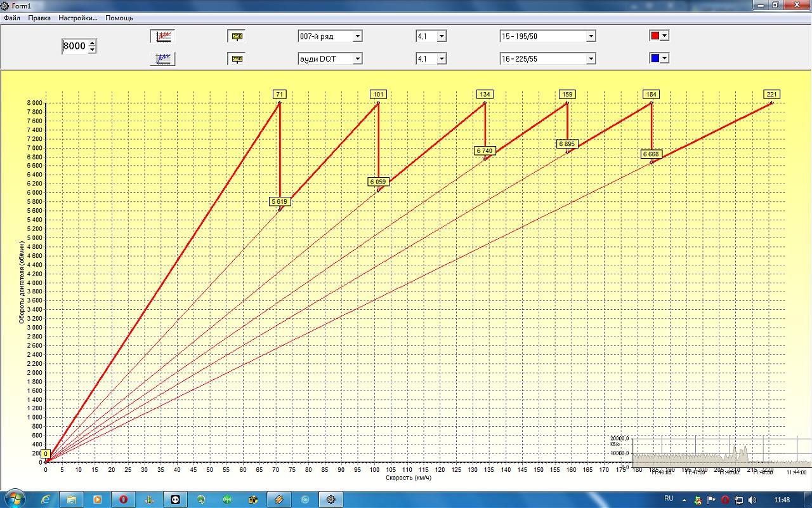Click the Opera icon in system tray
The width and height of the screenshot is (812, 508).
pos(724,500)
